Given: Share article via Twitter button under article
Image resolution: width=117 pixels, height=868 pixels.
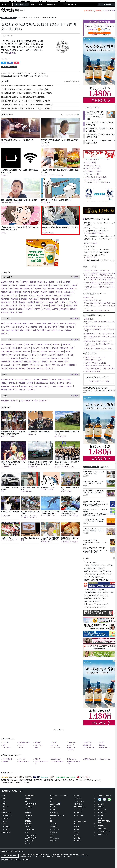Looking at the screenshot, I should click(4, 63).
